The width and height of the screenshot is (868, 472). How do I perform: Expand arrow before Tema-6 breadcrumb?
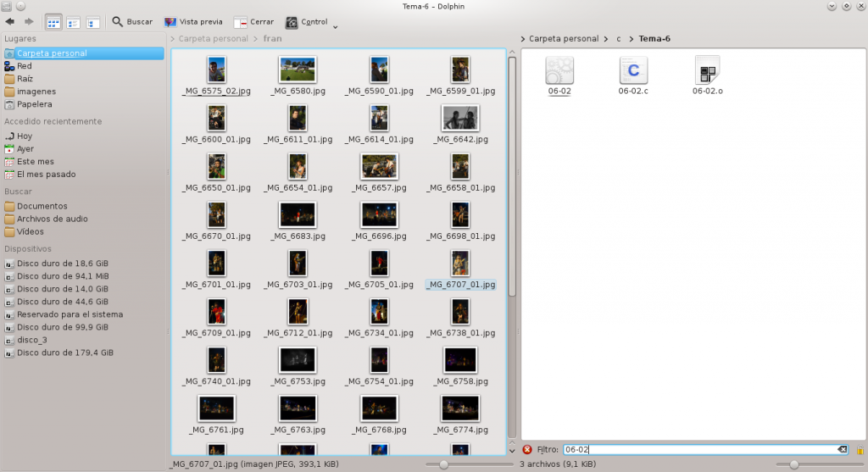point(631,39)
